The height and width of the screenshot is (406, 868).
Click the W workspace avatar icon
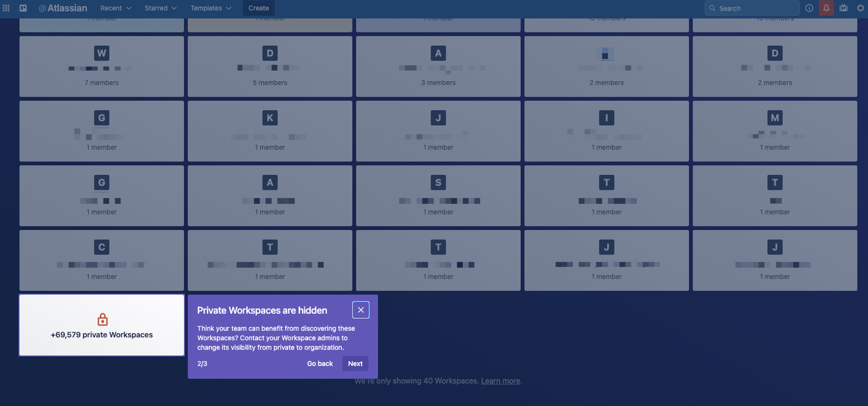pos(101,53)
